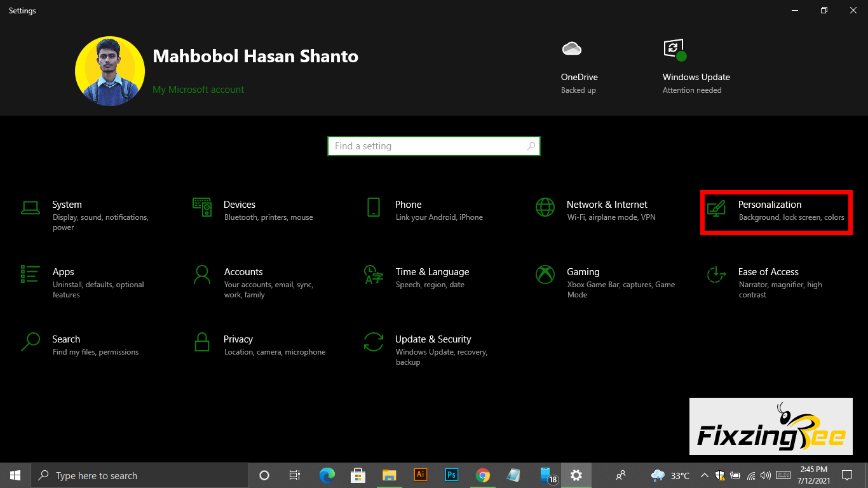Show hidden system tray icons
This screenshot has width=868, height=488.
[x=704, y=475]
